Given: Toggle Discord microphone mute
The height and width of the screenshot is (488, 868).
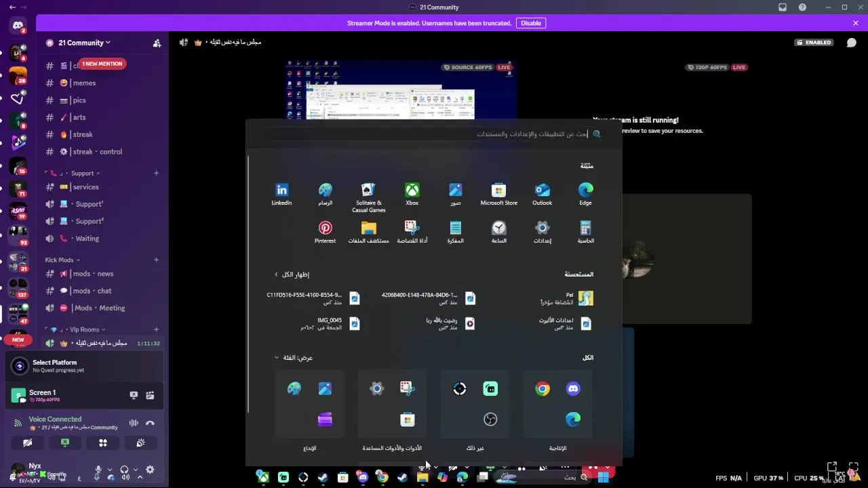Looking at the screenshot, I should click(x=98, y=470).
